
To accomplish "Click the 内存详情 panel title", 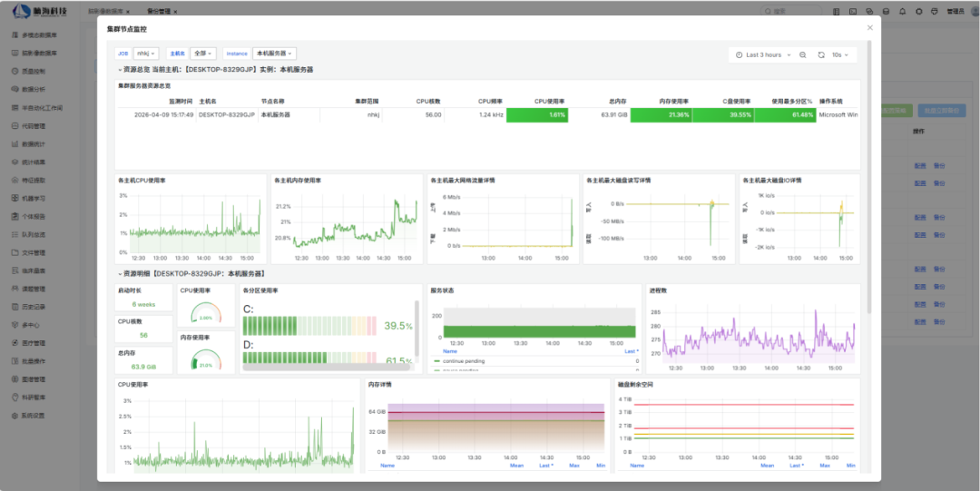I will [379, 385].
